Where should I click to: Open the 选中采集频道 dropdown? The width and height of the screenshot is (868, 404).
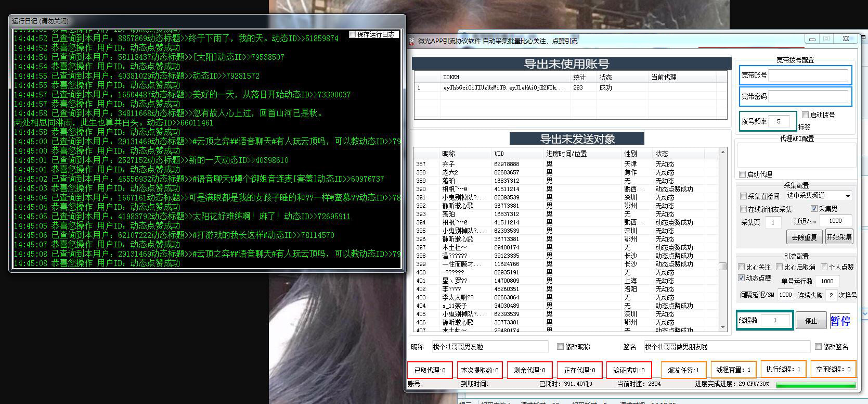(847, 196)
